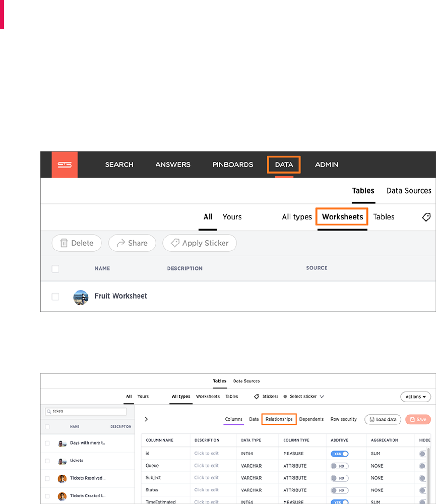Edit description 'Click to edit' for id

pos(207,453)
